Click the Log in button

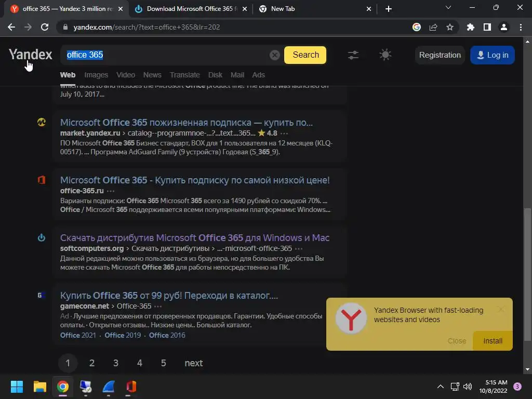click(493, 55)
